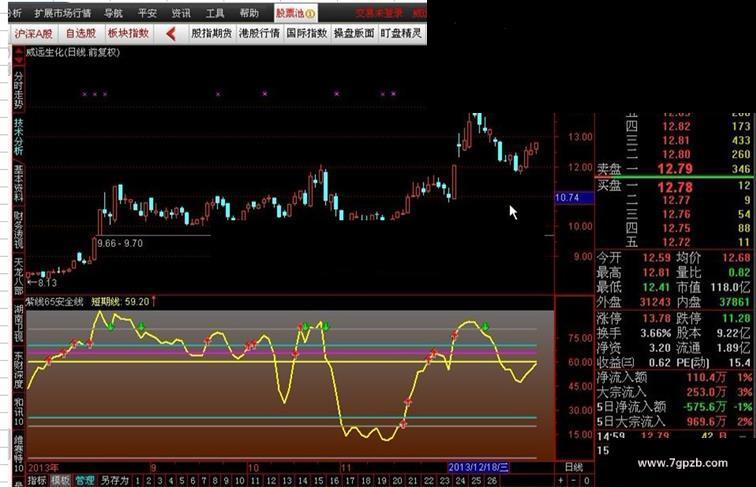The image size is (756, 487).
Task: Select the 分时走势 side tab
Action: (x=18, y=90)
